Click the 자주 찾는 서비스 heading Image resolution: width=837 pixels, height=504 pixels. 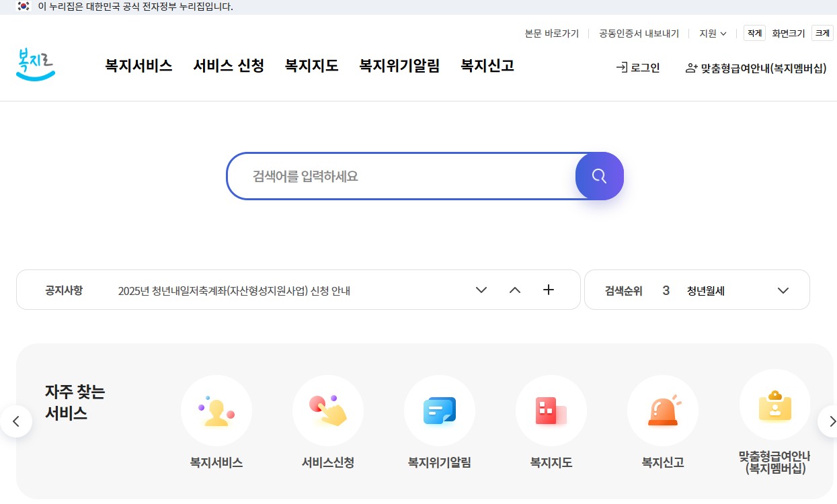click(x=75, y=402)
